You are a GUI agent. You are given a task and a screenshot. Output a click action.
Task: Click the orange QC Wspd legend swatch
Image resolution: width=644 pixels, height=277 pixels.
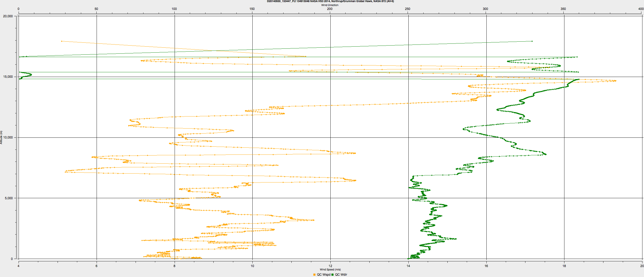point(314,275)
